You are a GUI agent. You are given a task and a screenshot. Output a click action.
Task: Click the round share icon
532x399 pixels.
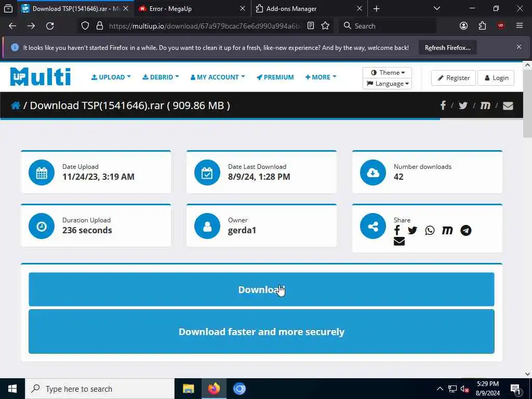[373, 227]
